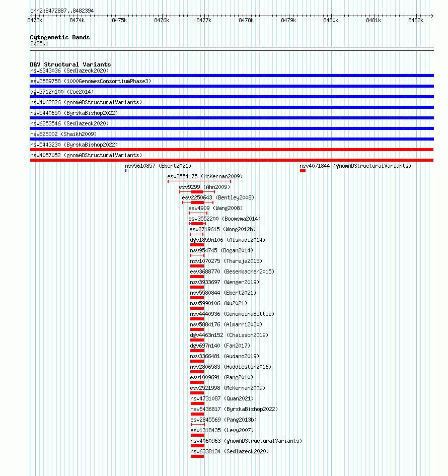Open nsv4060963 (gnomADStructuralVariants) label
This screenshot has height=476, width=448.
pyautogui.click(x=246, y=441)
